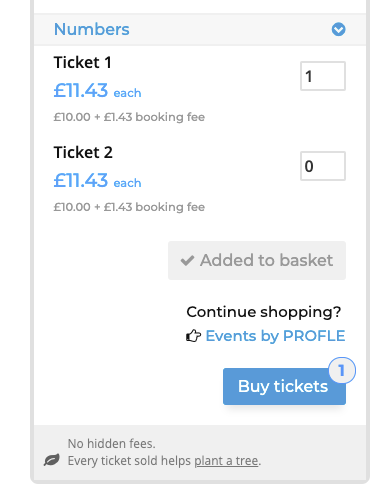Click Ticket 2 price £11.43 each

click(98, 180)
